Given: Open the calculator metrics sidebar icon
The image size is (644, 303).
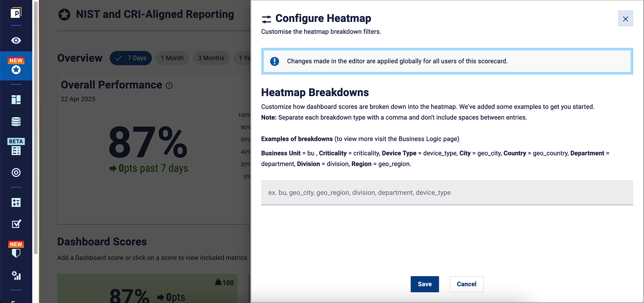Looking at the screenshot, I should [x=16, y=202].
